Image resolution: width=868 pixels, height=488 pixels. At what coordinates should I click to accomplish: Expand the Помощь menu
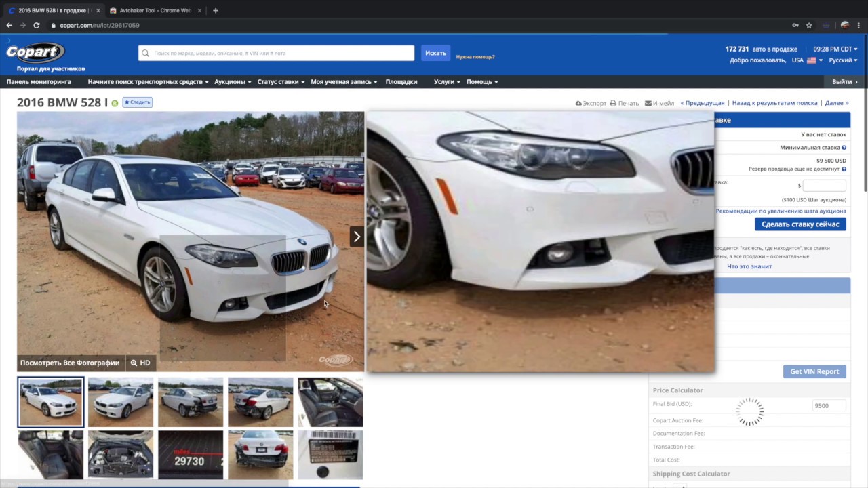[482, 82]
